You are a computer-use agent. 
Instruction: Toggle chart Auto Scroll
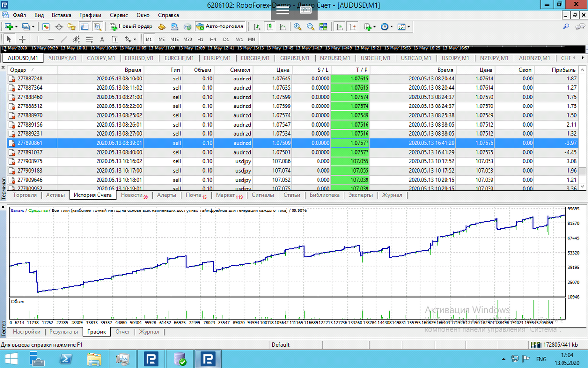click(x=339, y=26)
